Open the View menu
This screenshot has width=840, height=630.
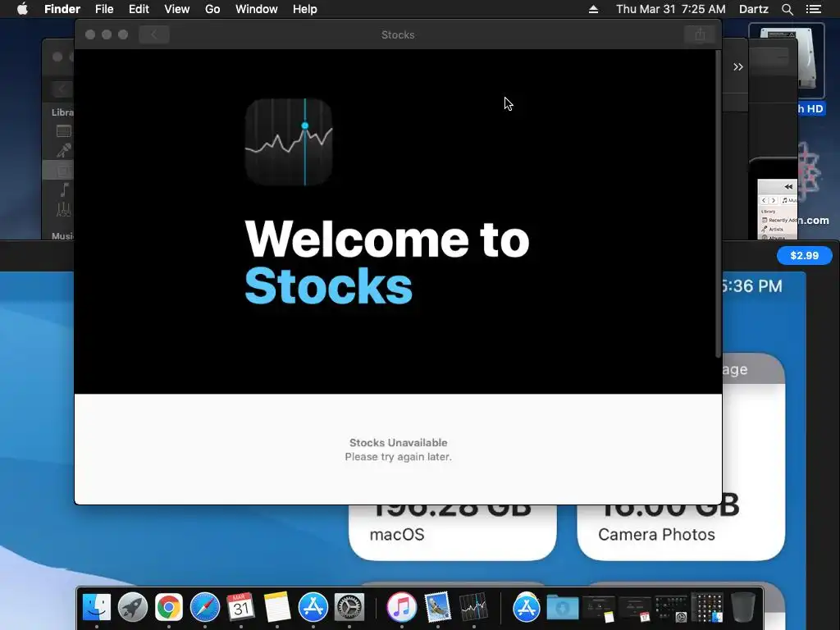click(x=177, y=9)
